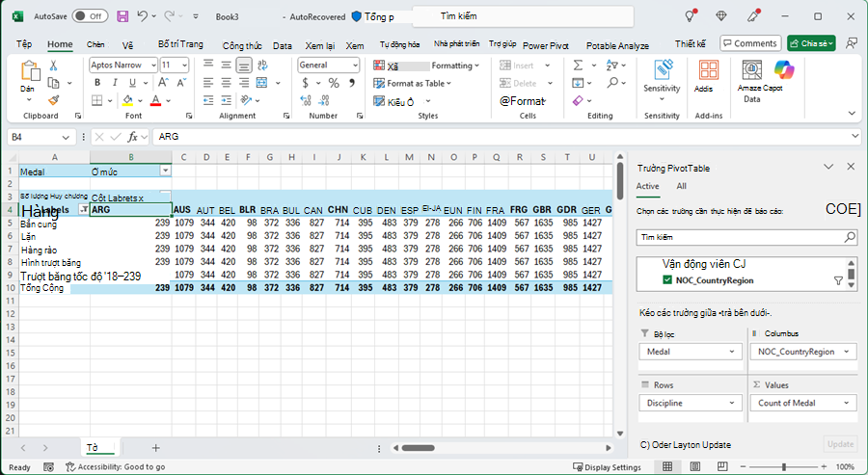
Task: Open the font size dropdown
Action: (x=184, y=66)
